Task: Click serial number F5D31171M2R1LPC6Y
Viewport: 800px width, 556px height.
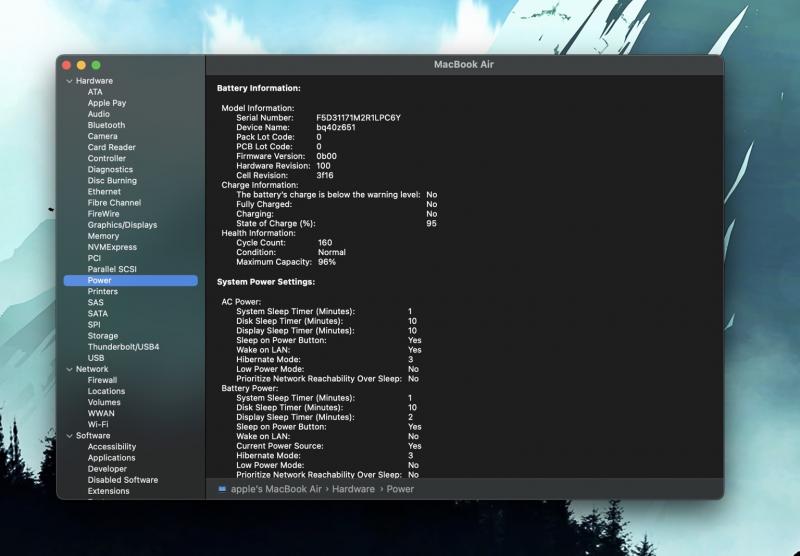Action: pyautogui.click(x=358, y=118)
